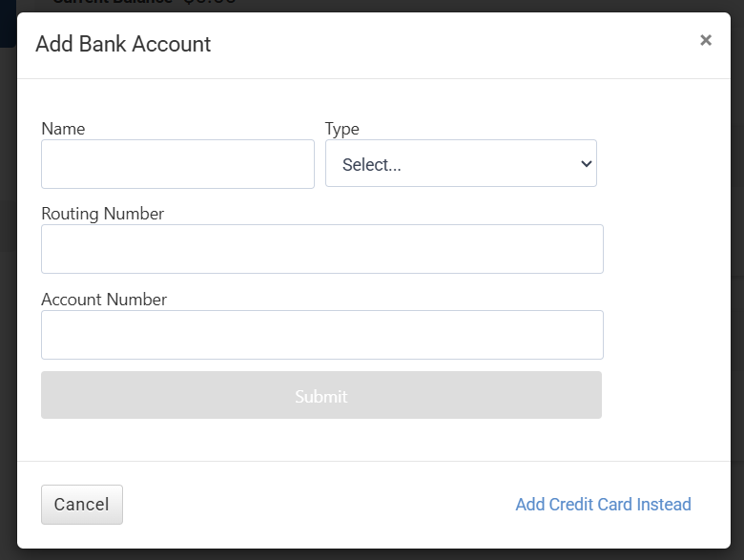Click the "Account Number" label
The image size is (744, 560).
pyautogui.click(x=104, y=300)
